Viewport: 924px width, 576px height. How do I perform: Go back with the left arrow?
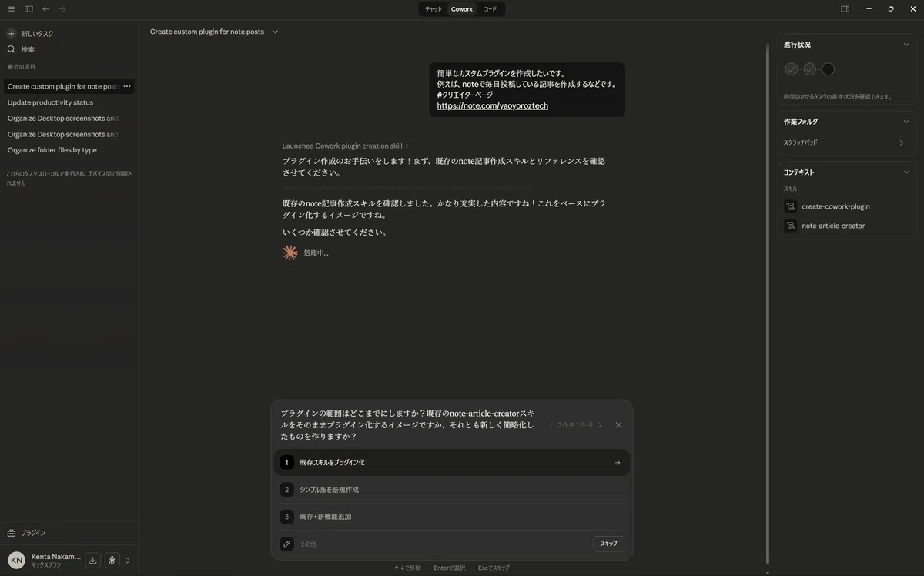click(x=46, y=9)
